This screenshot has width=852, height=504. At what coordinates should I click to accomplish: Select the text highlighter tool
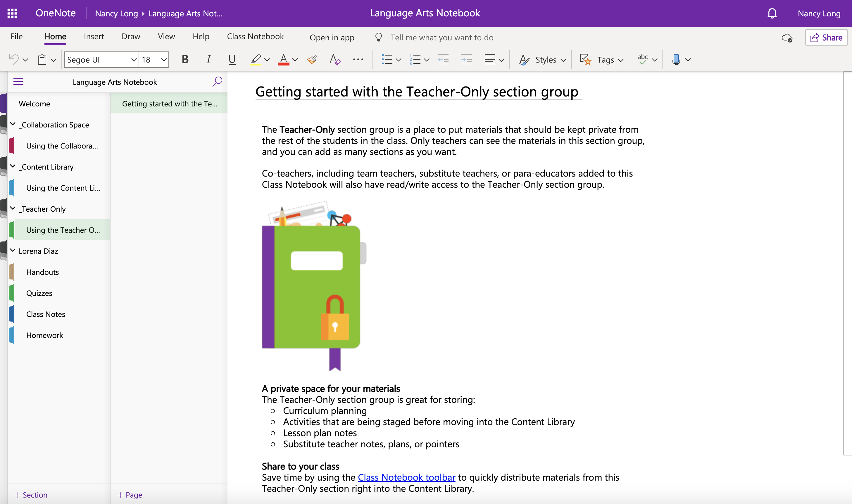(255, 59)
